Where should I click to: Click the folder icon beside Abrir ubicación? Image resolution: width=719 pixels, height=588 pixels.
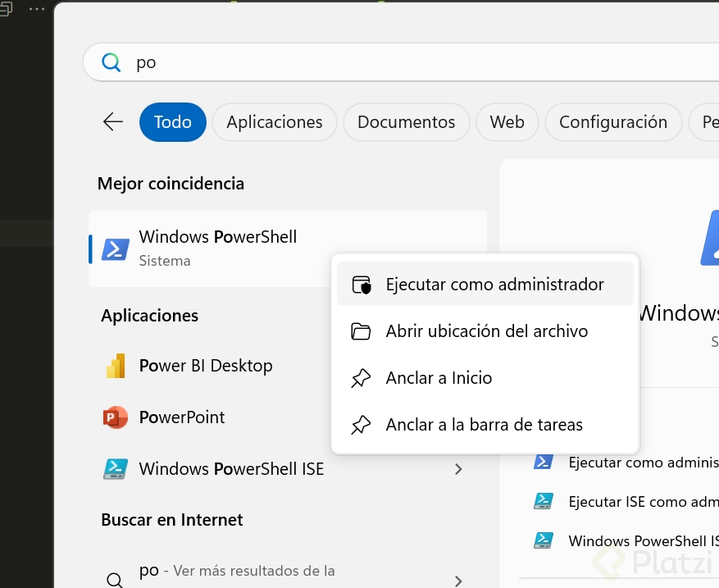[x=361, y=331]
